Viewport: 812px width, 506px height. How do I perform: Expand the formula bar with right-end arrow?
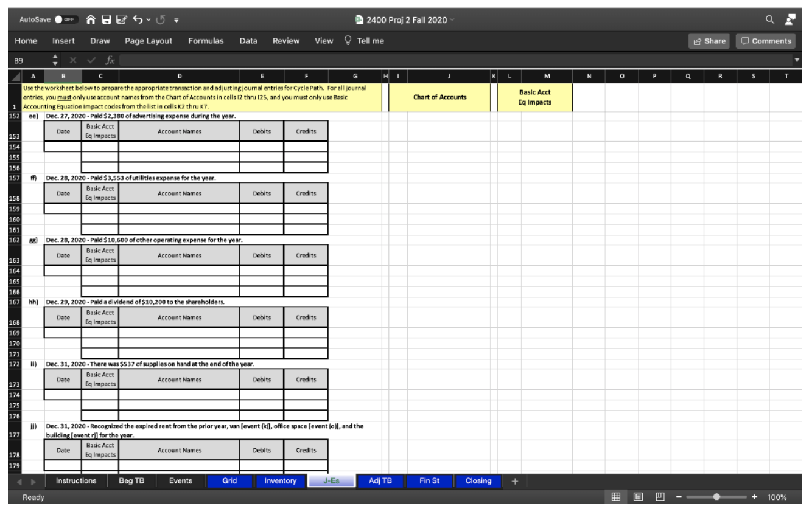click(x=798, y=61)
